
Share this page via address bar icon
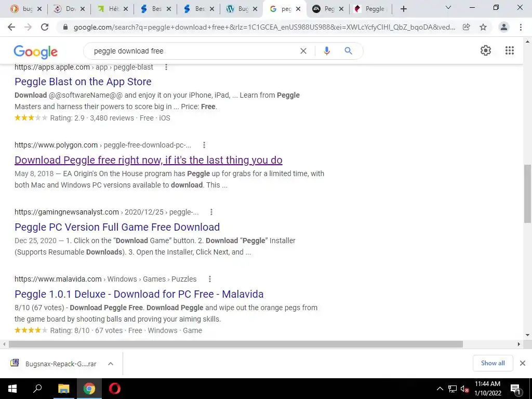[467, 27]
